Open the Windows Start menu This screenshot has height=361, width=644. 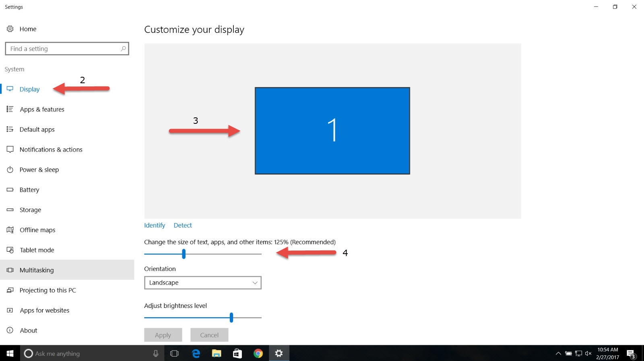click(x=10, y=353)
